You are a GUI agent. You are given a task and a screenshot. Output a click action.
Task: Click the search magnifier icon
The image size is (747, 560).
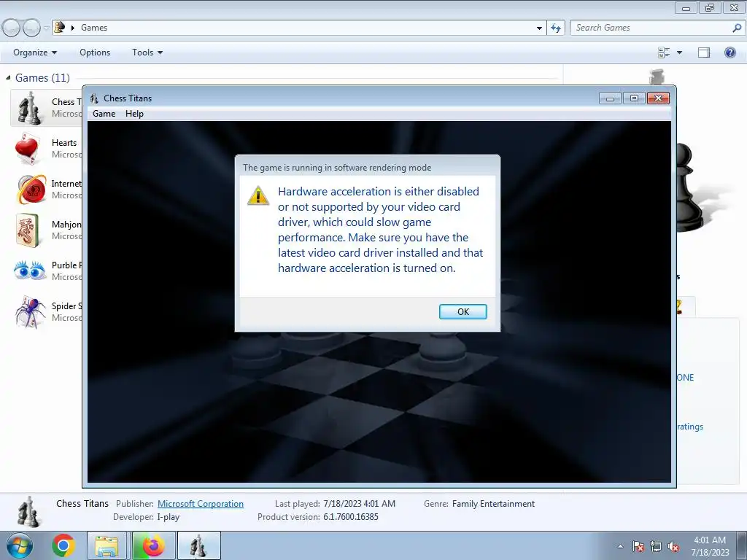737,28
